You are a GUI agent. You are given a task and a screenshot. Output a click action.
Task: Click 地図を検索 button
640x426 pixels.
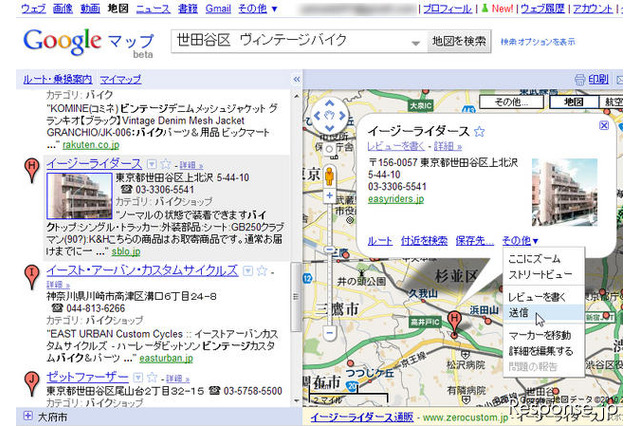pyautogui.click(x=459, y=41)
